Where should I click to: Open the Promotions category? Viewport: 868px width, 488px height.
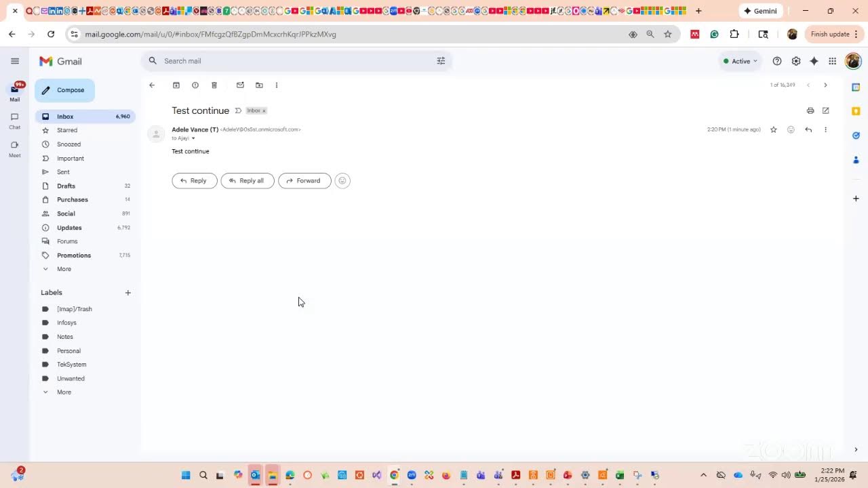coord(85,256)
